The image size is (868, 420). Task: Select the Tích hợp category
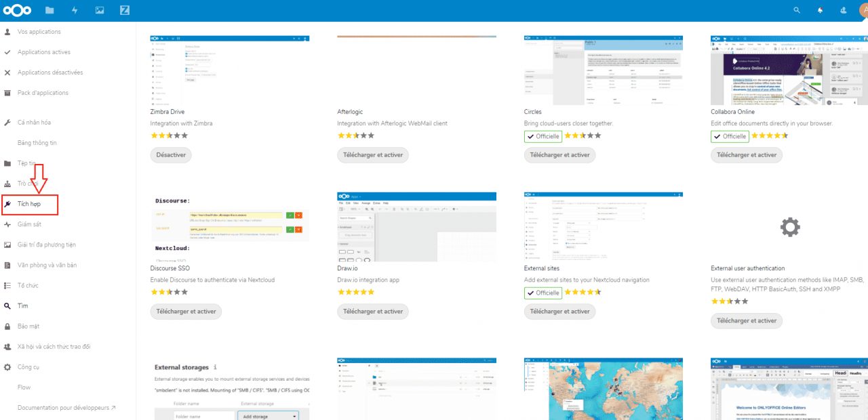pyautogui.click(x=29, y=204)
